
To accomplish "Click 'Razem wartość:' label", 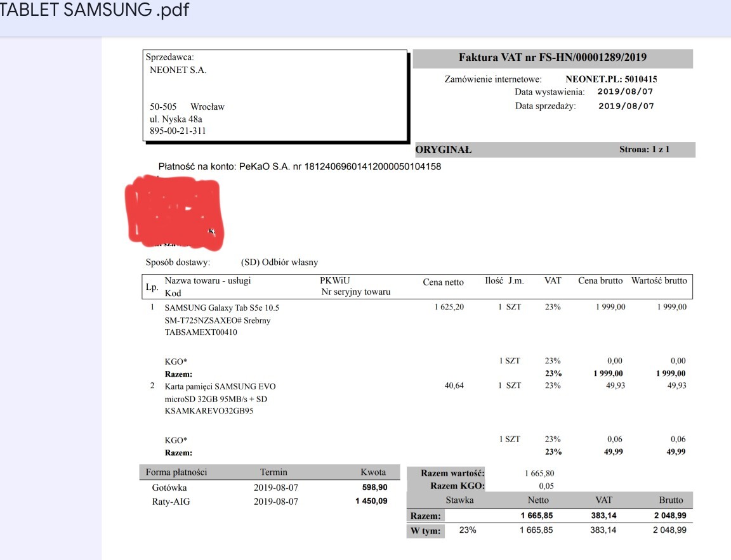I will click(452, 473).
